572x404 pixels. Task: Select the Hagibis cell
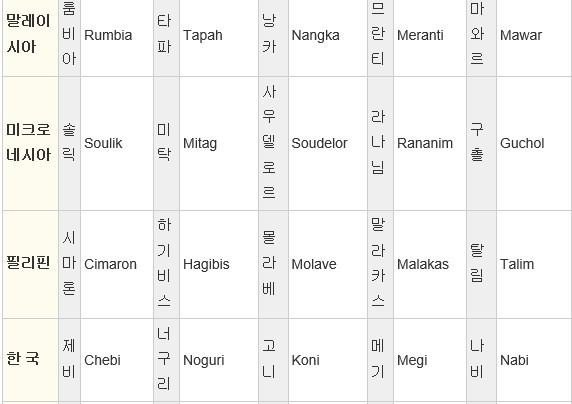coord(219,264)
